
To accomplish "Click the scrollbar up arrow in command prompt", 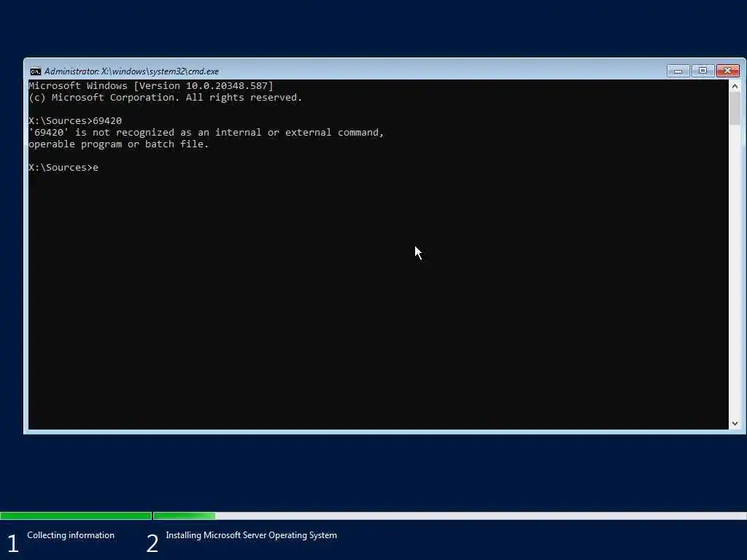I will pos(735,86).
